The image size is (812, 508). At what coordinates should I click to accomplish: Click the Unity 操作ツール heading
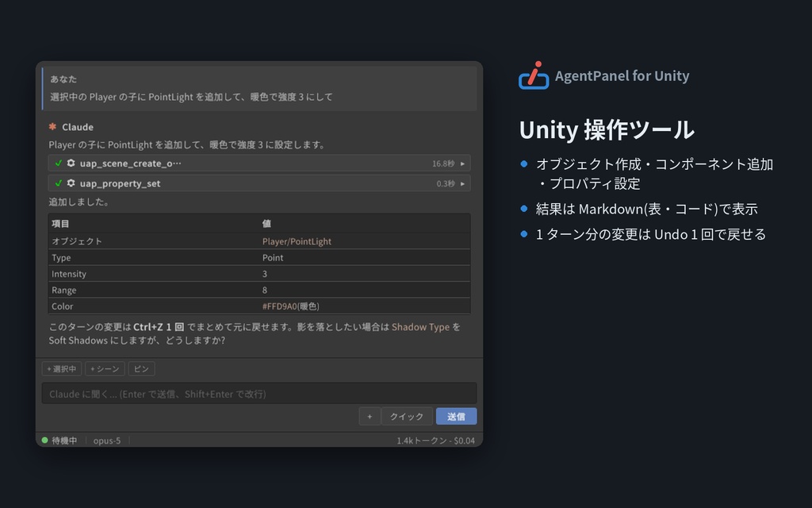[607, 129]
